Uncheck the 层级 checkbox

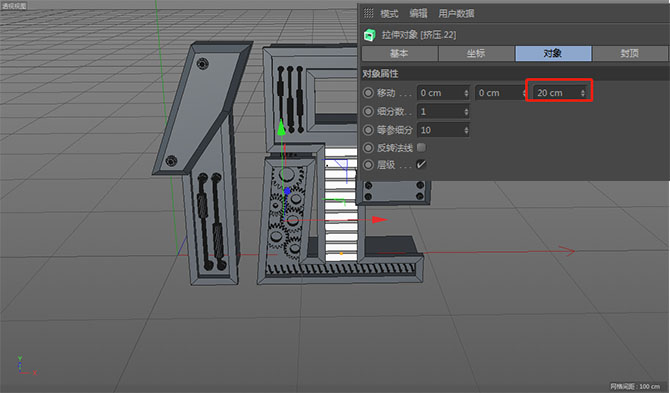point(421,164)
